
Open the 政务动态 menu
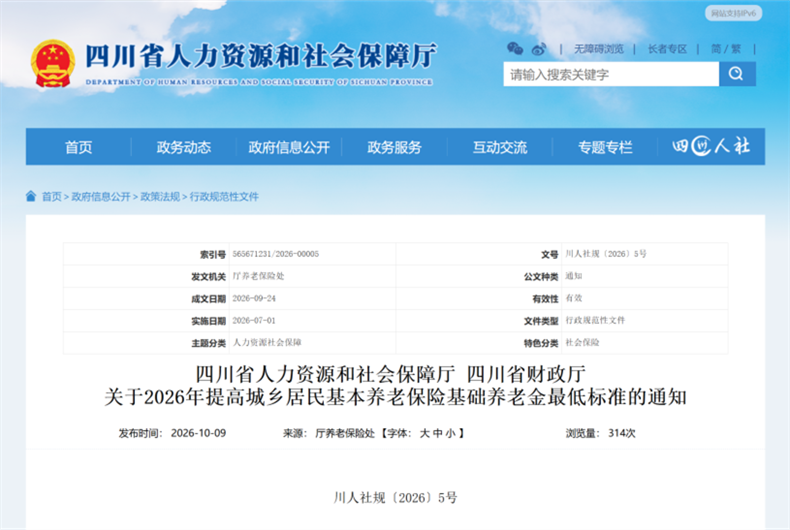coord(183,147)
